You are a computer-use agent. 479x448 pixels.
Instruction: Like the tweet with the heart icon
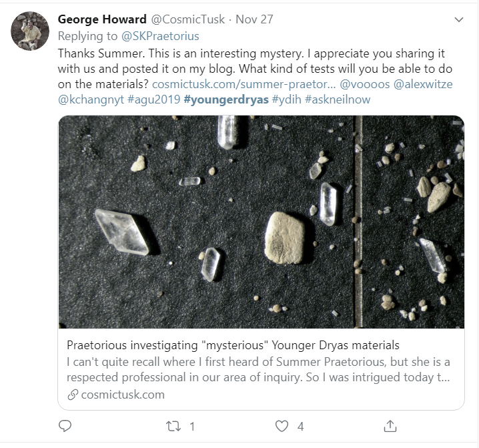click(x=283, y=426)
